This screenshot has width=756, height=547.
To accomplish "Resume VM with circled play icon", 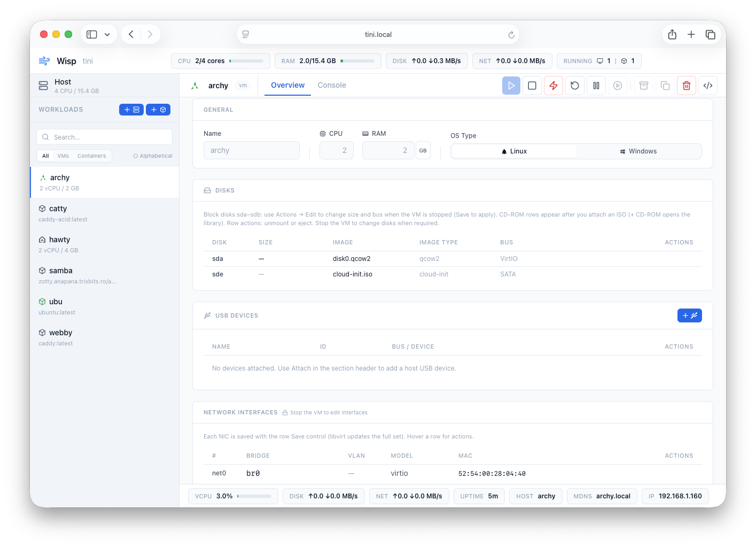I will (x=618, y=86).
